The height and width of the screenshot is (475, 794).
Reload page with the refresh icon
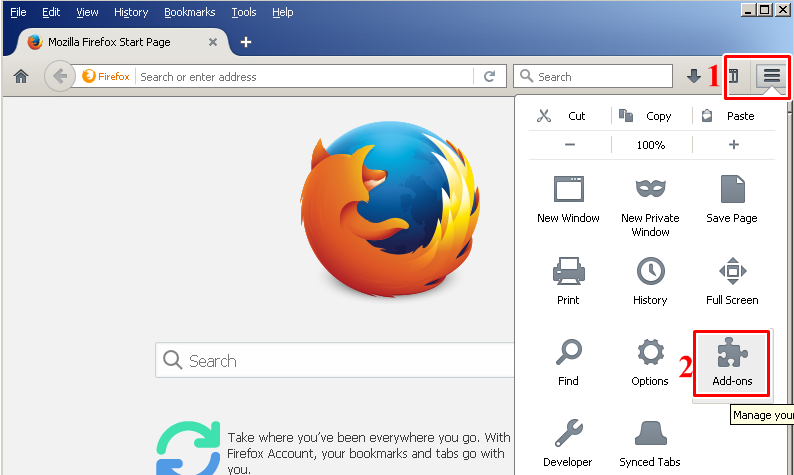[489, 76]
